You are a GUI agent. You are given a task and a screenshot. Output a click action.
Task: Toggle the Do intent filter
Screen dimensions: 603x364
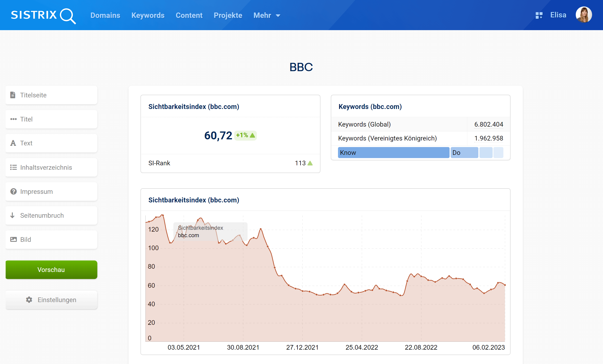pyautogui.click(x=464, y=152)
